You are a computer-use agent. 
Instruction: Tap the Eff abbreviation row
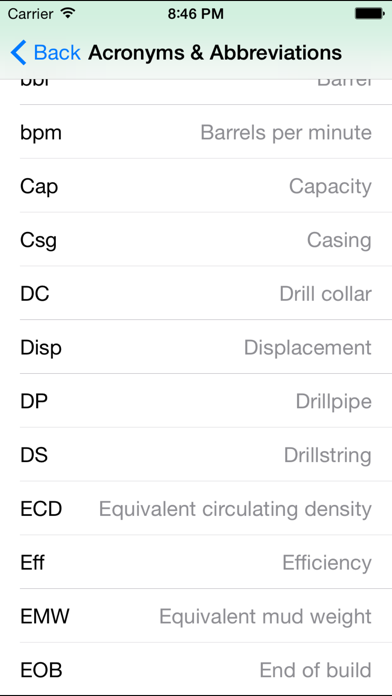pos(196,562)
